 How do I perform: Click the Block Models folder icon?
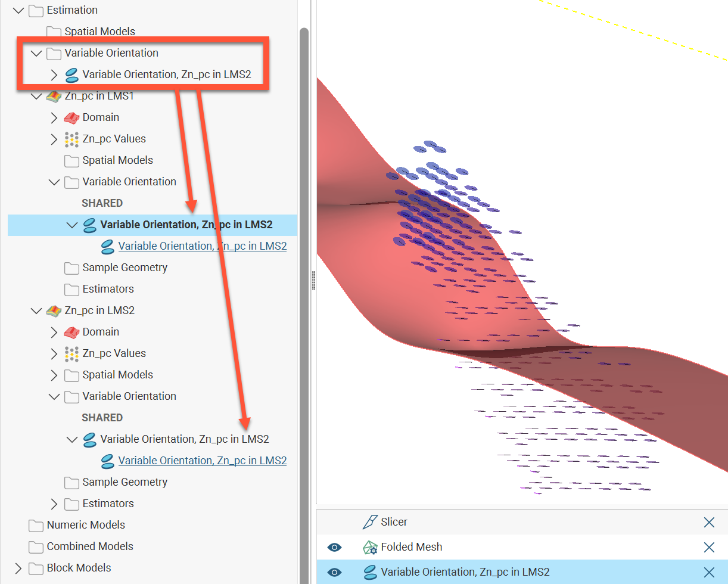pyautogui.click(x=36, y=568)
